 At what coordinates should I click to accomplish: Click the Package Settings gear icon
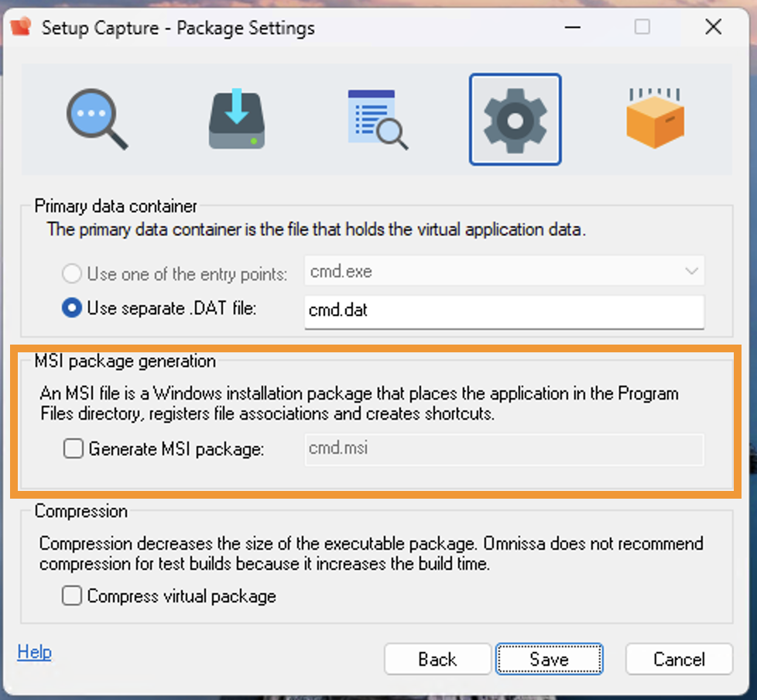(515, 118)
